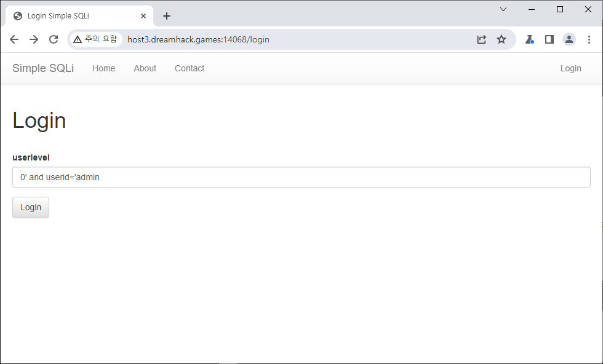
Task: Reload the current page
Action: (x=54, y=39)
